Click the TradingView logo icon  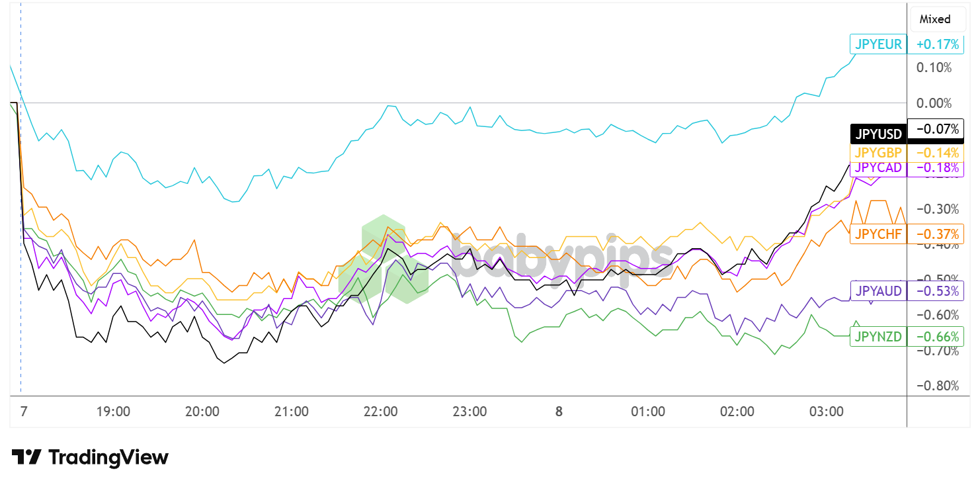(x=27, y=457)
